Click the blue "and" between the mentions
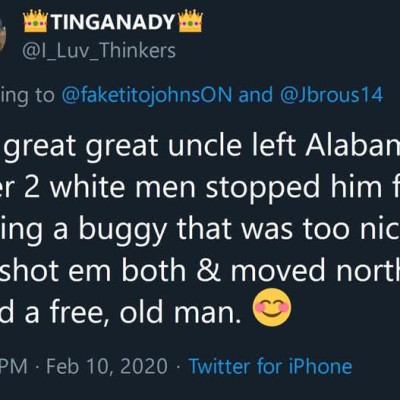This screenshot has height=400, width=400. [256, 95]
